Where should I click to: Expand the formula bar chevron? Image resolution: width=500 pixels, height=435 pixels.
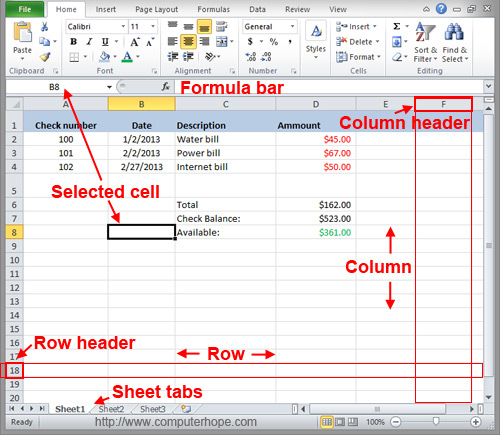(488, 86)
